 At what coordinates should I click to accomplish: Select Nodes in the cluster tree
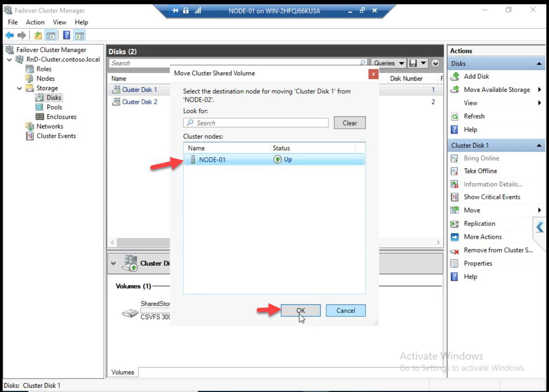(x=45, y=79)
